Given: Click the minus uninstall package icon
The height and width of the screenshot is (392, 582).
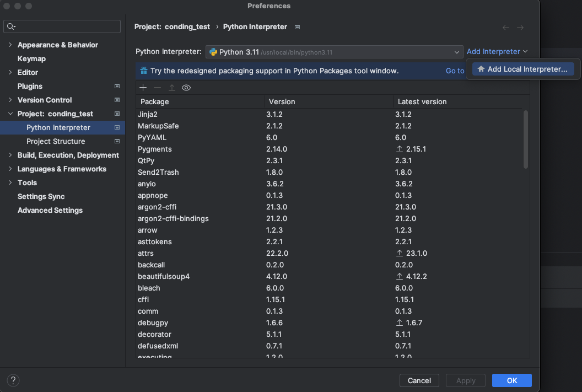Looking at the screenshot, I should pos(158,88).
